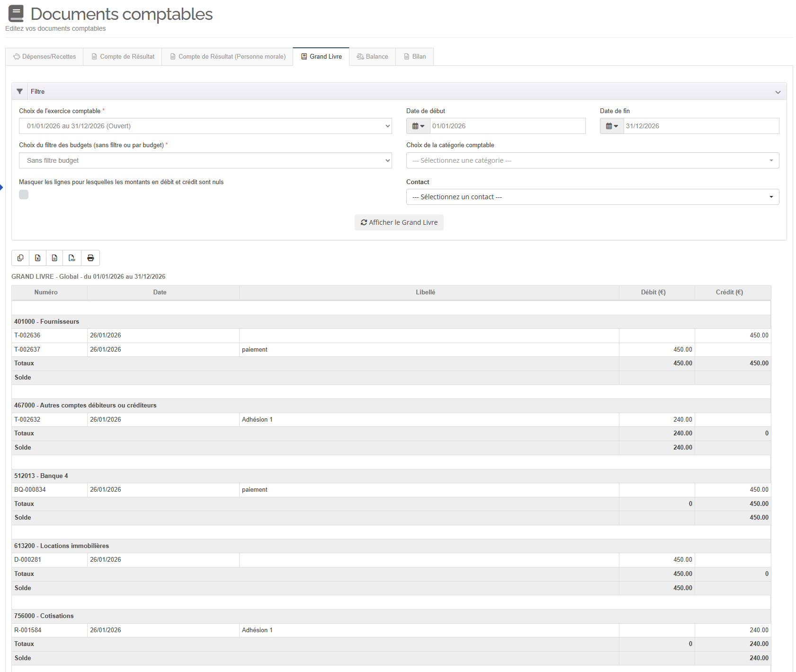Go to the Dépenses/Recettes tab
Viewport: 796px width, 672px height.
(45, 56)
